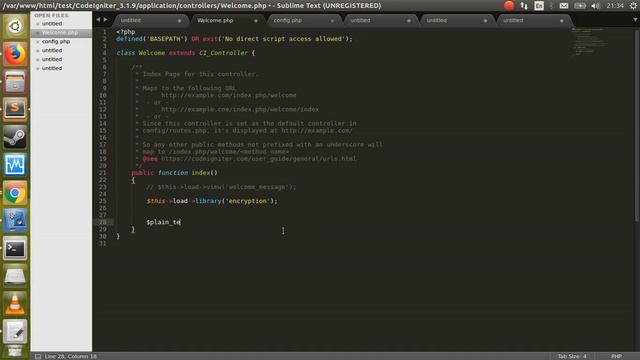Open Steam from the launcher

(15, 137)
